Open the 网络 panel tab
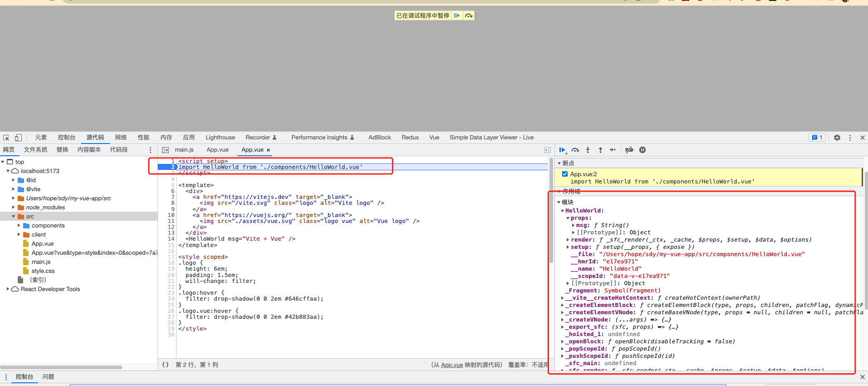The image size is (868, 386). pyautogui.click(x=121, y=138)
